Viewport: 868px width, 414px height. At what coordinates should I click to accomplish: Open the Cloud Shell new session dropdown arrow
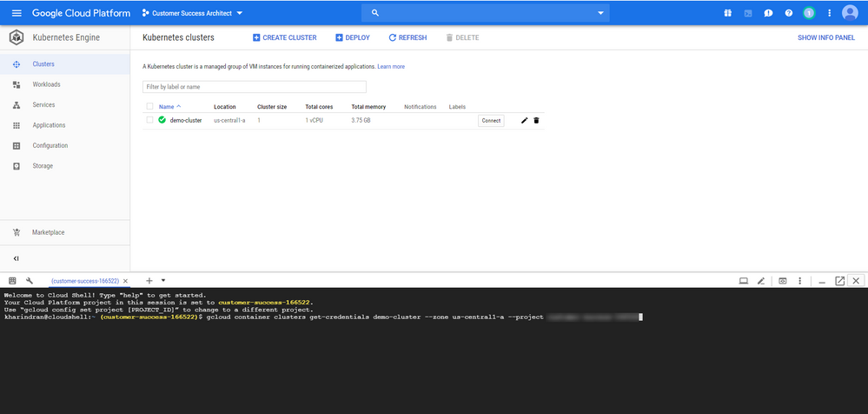click(x=163, y=281)
